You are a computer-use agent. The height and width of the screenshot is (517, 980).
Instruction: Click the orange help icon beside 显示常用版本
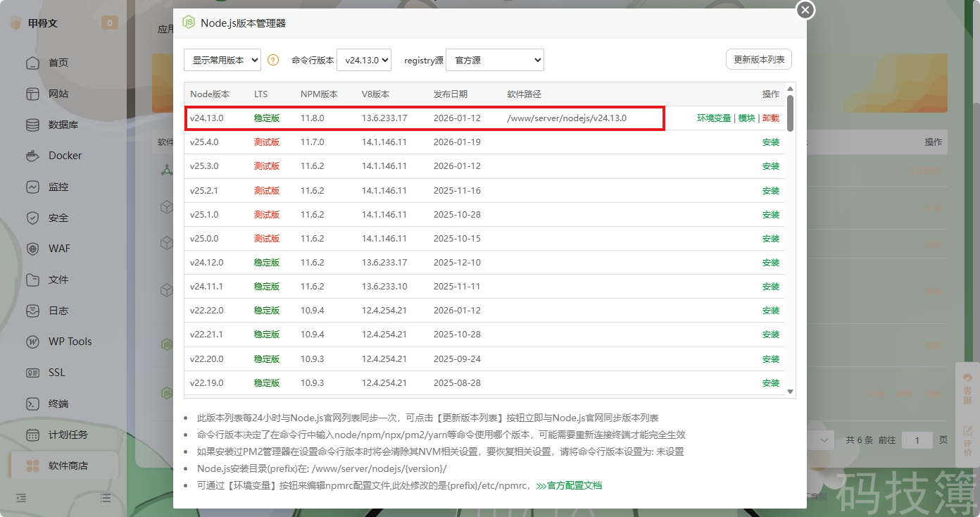click(x=273, y=60)
